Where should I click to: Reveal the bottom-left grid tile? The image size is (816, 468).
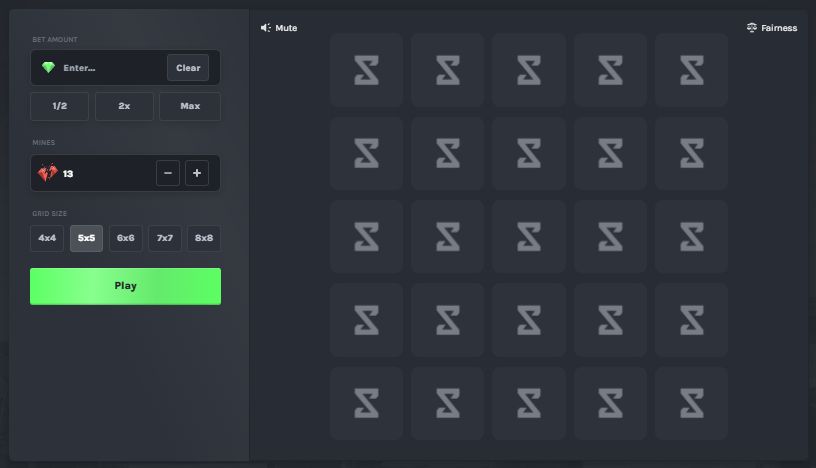(366, 403)
